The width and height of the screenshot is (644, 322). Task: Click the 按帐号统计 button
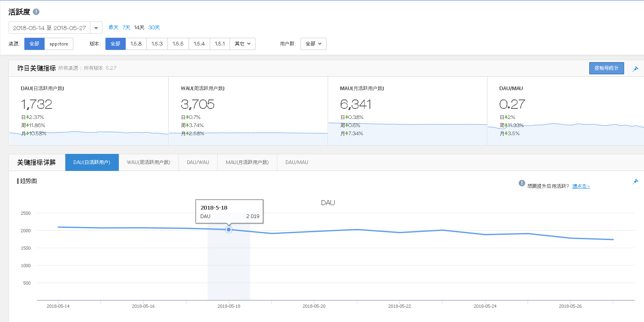607,68
